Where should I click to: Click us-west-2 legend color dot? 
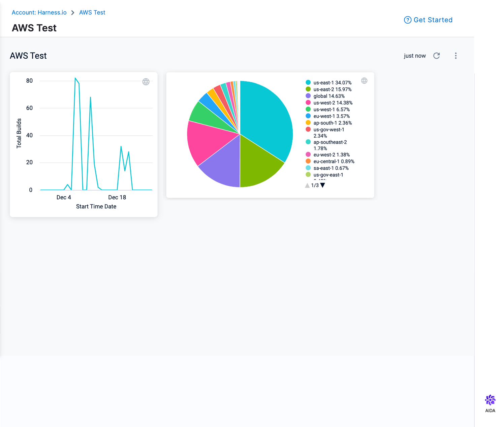(308, 103)
